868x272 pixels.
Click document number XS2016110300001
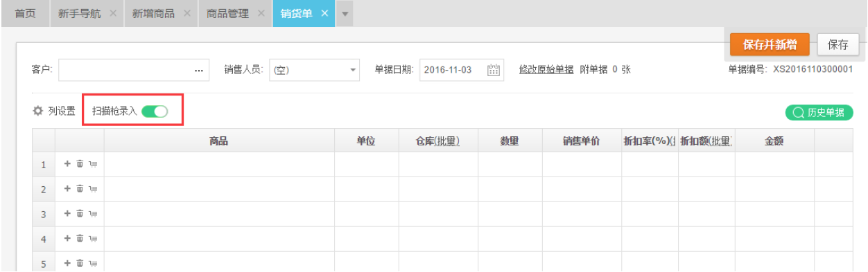[x=813, y=69]
